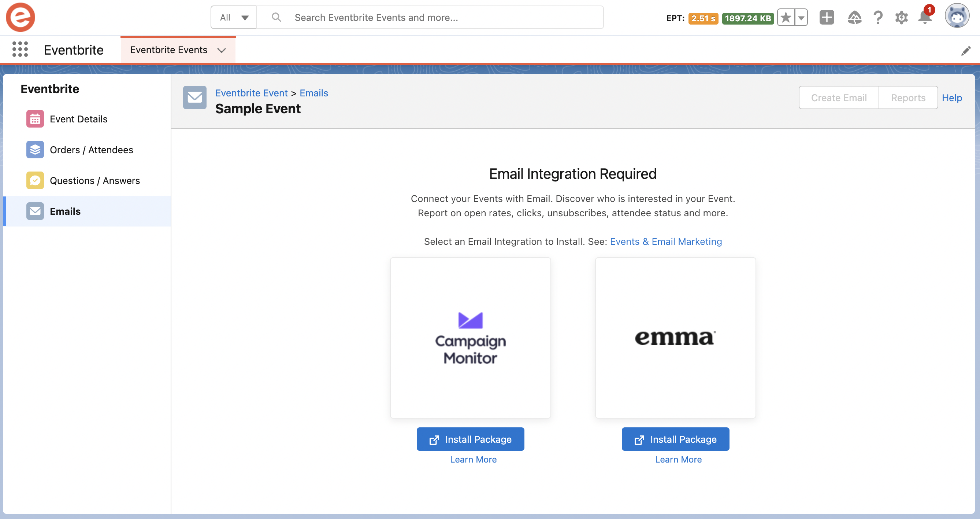Select Emails in the sidebar
The height and width of the screenshot is (519, 980).
pyautogui.click(x=87, y=211)
